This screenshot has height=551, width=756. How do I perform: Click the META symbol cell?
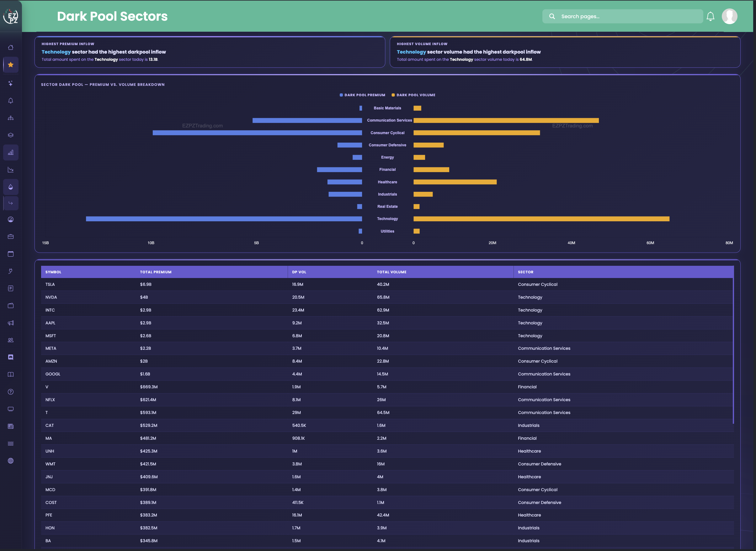pyautogui.click(x=51, y=349)
